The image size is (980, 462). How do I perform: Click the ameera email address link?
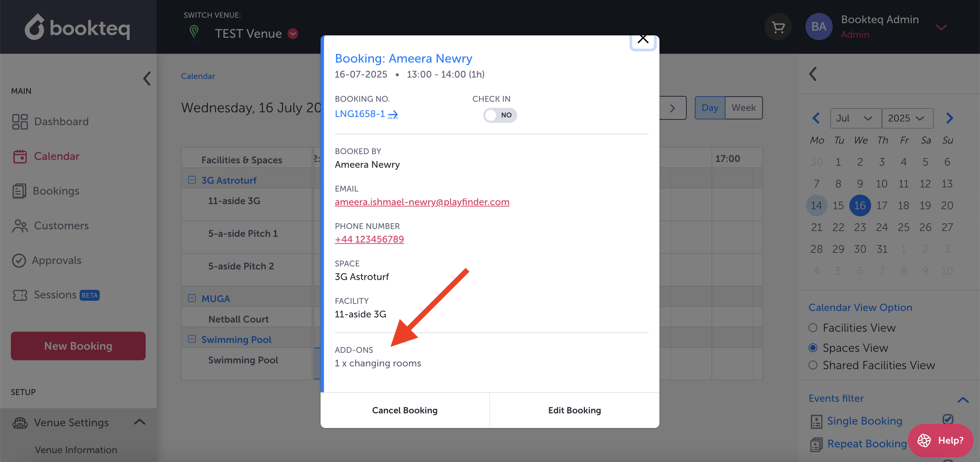[x=422, y=202]
